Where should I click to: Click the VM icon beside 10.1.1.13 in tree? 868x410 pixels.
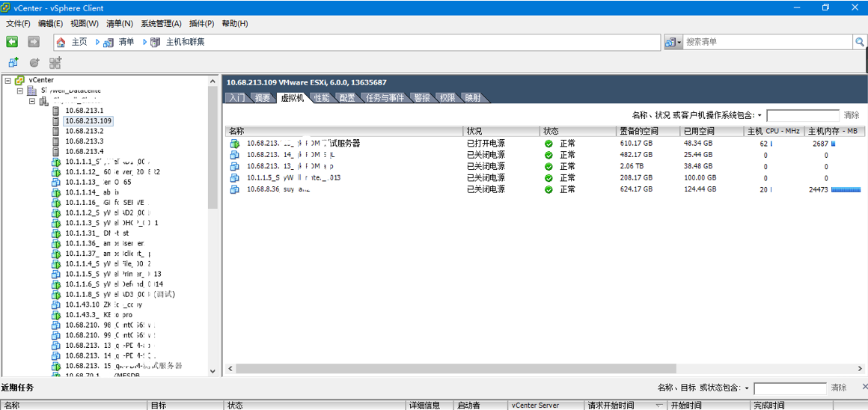pos(55,182)
